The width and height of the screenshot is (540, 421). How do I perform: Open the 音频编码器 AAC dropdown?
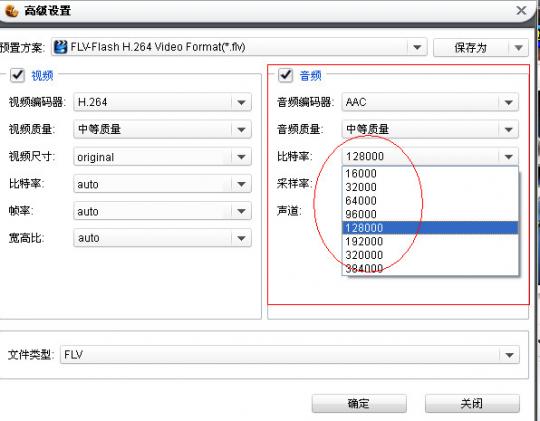pyautogui.click(x=430, y=102)
